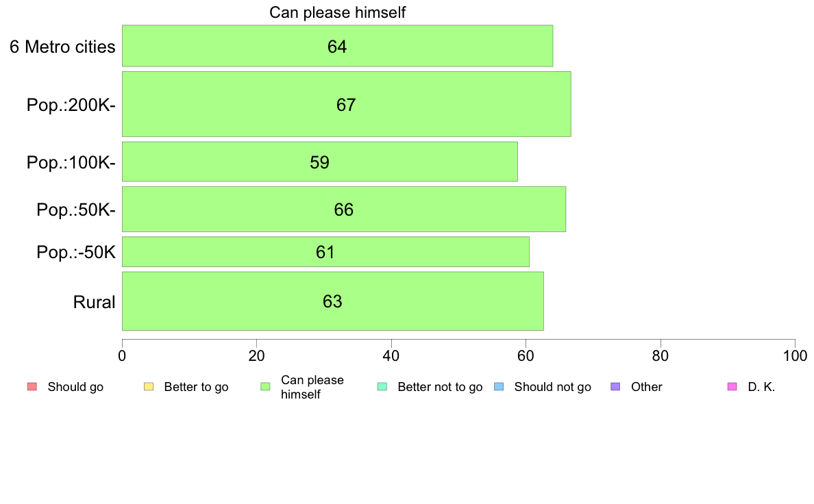Viewport: 814px width, 504px height.
Task: Select the 6 Metro cities bar
Action: pyautogui.click(x=337, y=46)
